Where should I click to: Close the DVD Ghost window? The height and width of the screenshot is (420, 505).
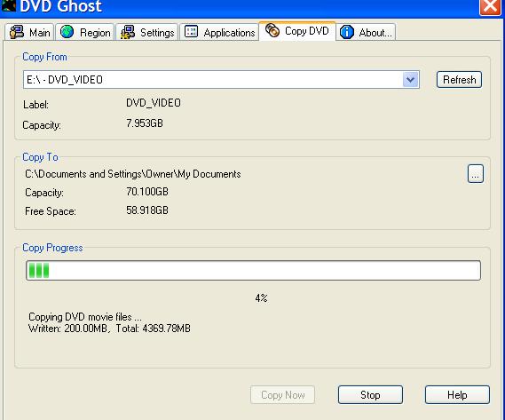coord(490,6)
